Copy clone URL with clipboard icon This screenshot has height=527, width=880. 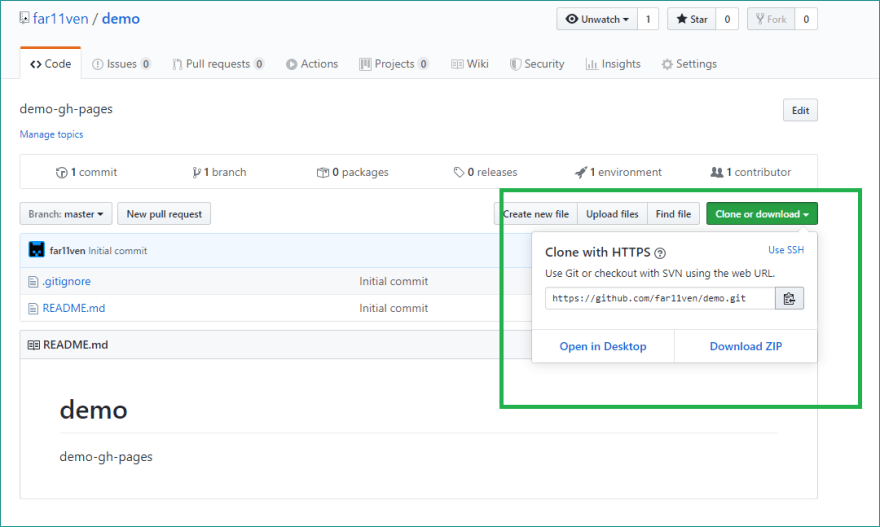[x=789, y=299]
